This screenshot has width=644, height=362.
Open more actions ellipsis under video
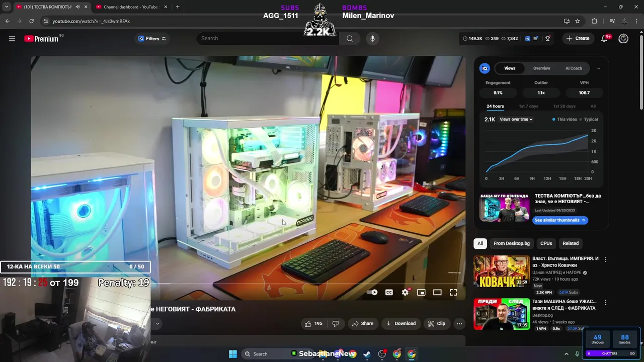[x=459, y=323]
